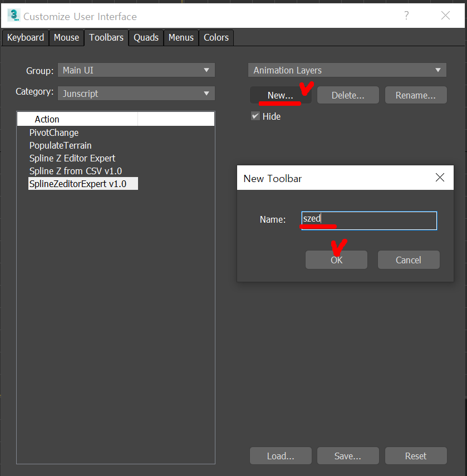Open the Category dropdown showing Junscript
This screenshot has width=467, height=476.
tap(136, 94)
